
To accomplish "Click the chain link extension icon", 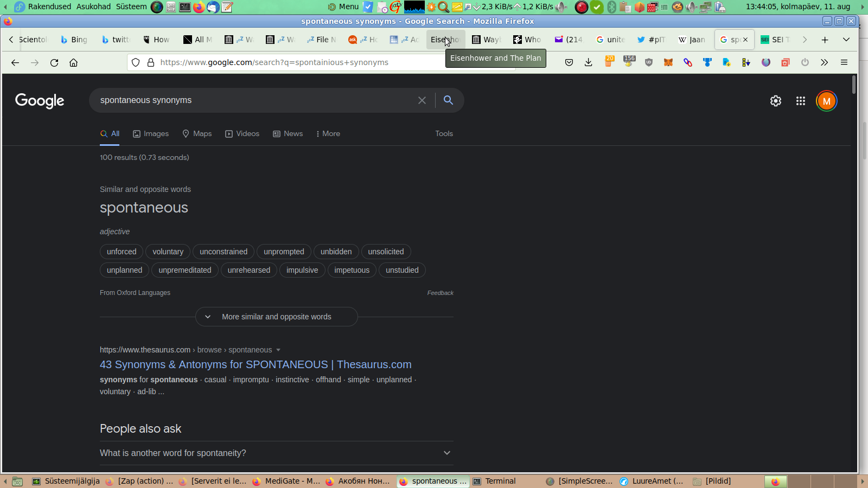I will pos(688,62).
